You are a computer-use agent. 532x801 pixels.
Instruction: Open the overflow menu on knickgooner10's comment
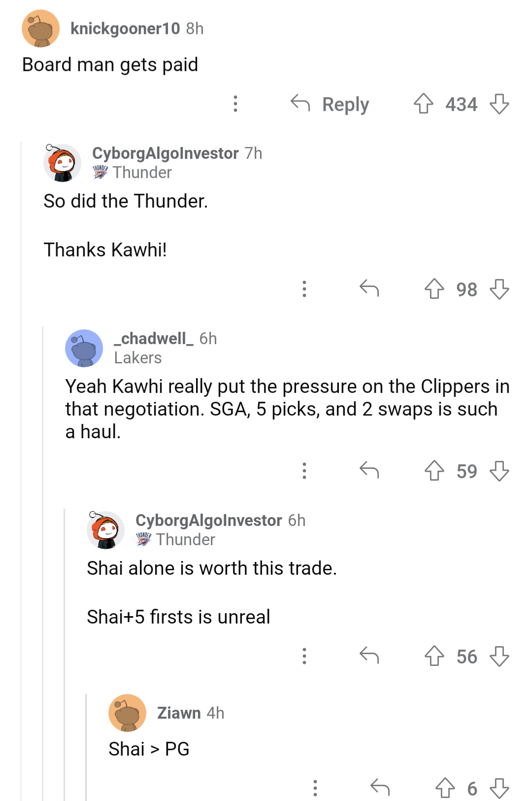(235, 104)
